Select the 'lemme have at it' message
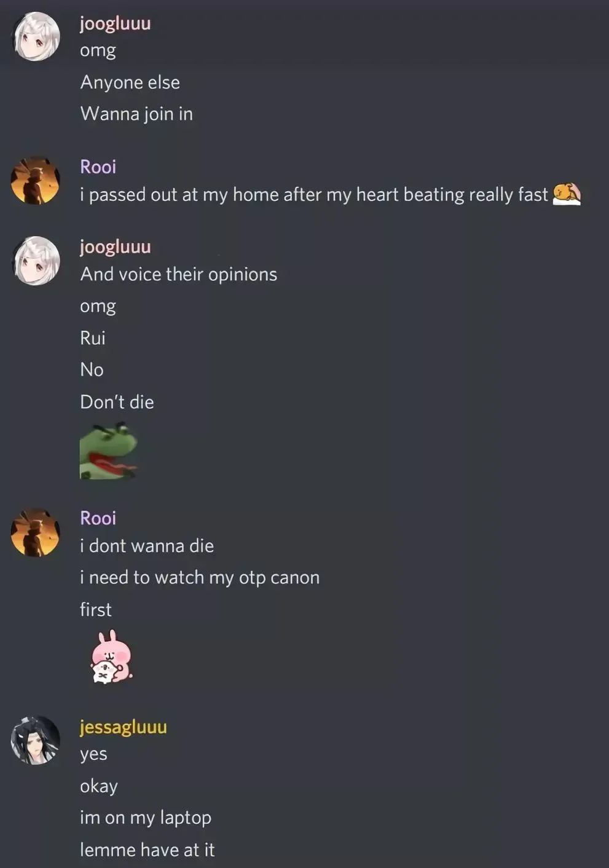Viewport: 609px width, 868px height. point(147,850)
